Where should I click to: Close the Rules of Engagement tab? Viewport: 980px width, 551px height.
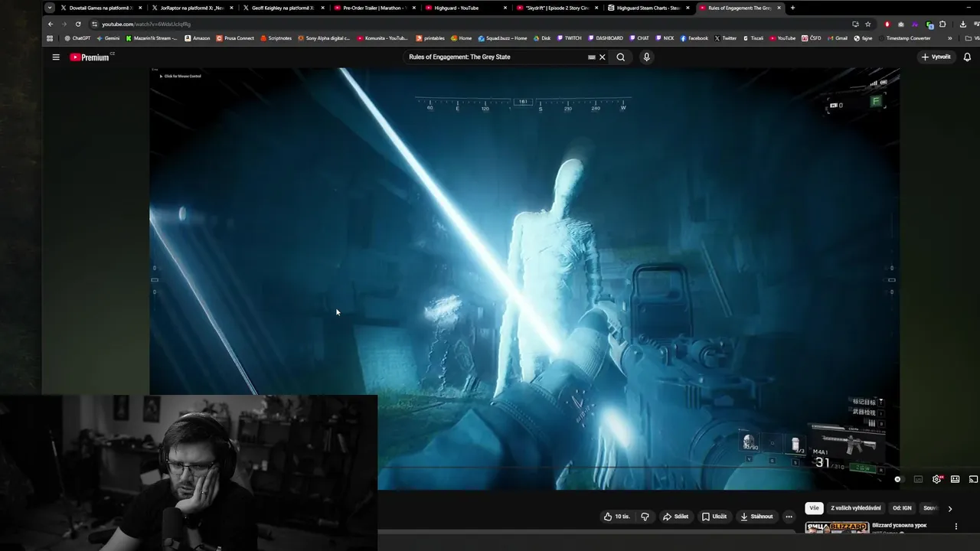point(779,8)
